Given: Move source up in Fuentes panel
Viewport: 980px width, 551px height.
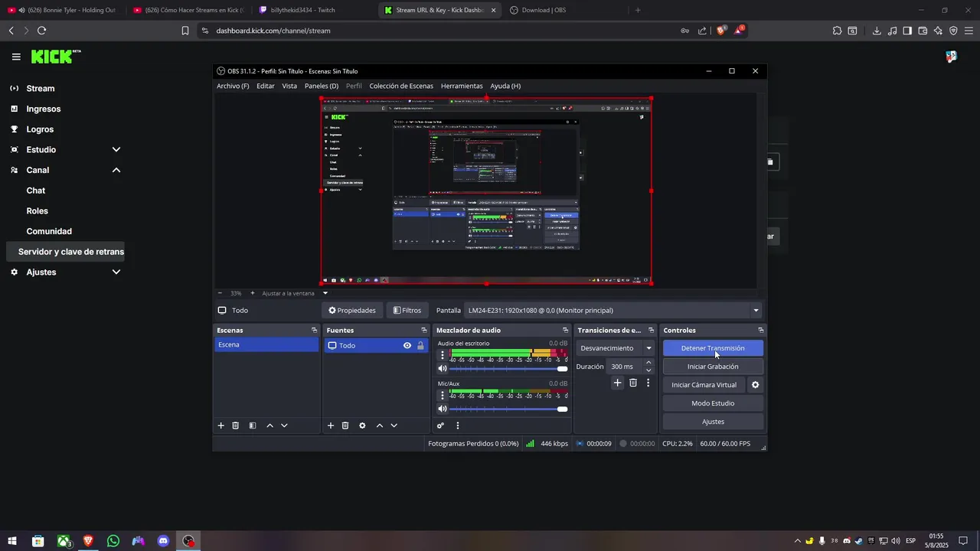Looking at the screenshot, I should pyautogui.click(x=379, y=425).
